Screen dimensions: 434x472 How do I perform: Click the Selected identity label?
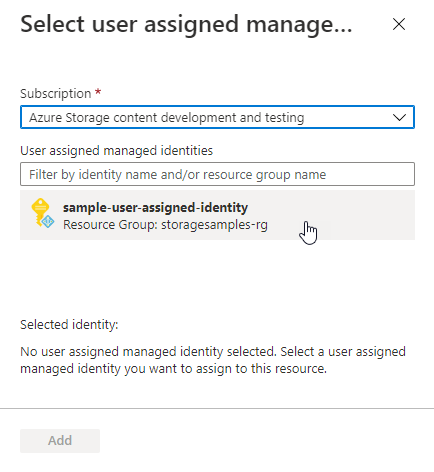coord(69,325)
